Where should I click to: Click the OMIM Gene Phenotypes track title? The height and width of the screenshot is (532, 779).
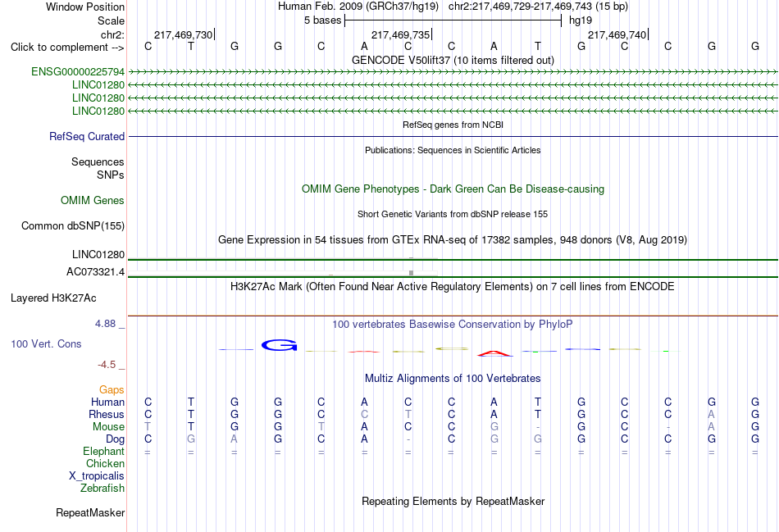(x=453, y=189)
